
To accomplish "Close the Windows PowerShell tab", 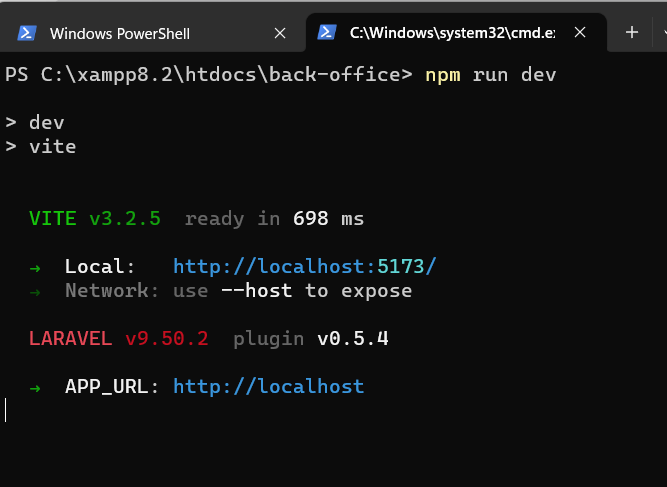I will 280,33.
